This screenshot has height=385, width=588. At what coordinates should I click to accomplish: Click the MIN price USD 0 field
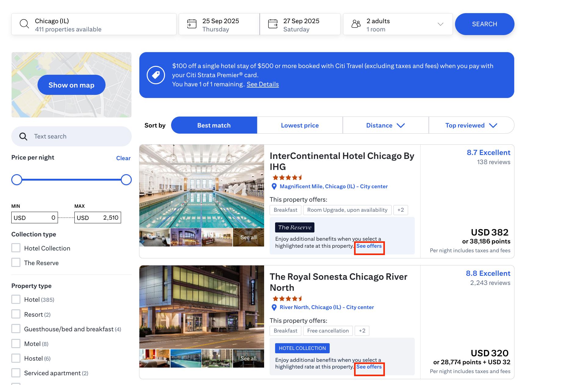coord(34,218)
